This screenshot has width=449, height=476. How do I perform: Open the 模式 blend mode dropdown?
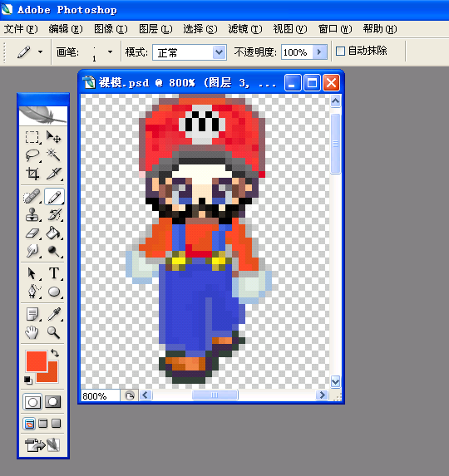click(219, 52)
